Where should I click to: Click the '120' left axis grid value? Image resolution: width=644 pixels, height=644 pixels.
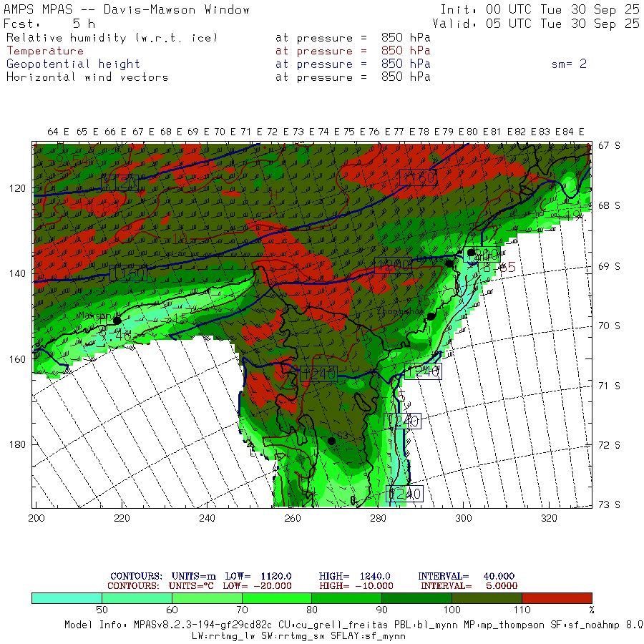[17, 189]
